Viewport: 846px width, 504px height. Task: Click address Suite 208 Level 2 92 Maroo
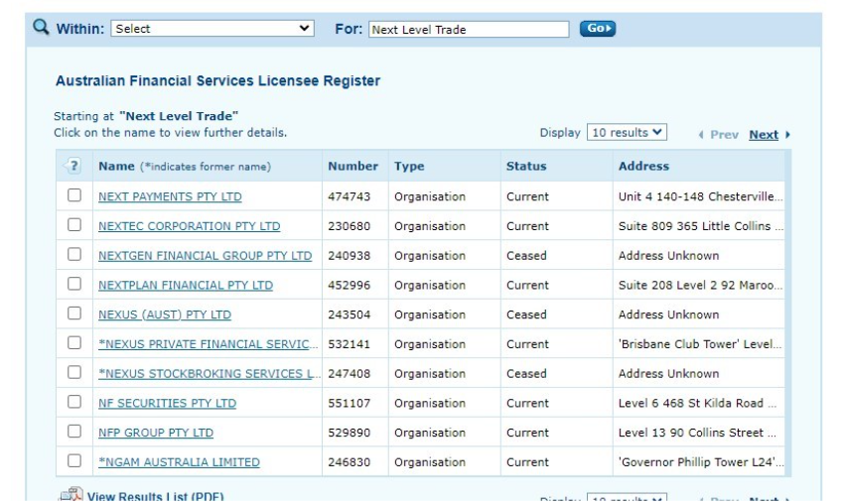pos(700,285)
